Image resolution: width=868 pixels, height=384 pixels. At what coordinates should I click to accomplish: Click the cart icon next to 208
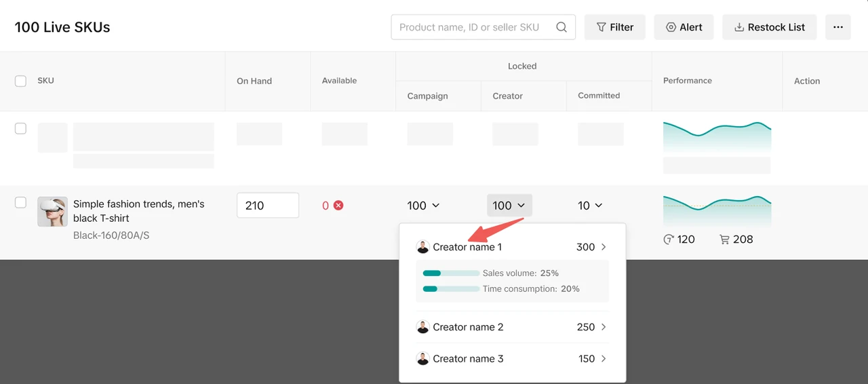point(724,239)
